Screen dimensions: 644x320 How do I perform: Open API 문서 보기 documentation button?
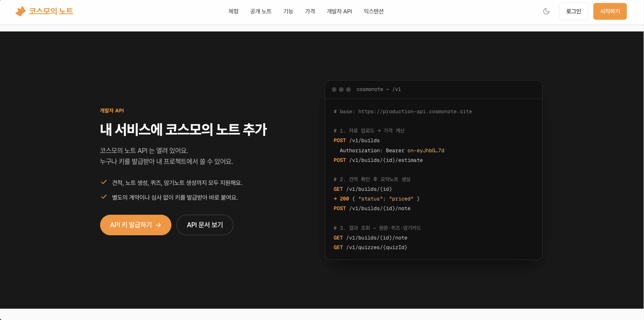[205, 225]
